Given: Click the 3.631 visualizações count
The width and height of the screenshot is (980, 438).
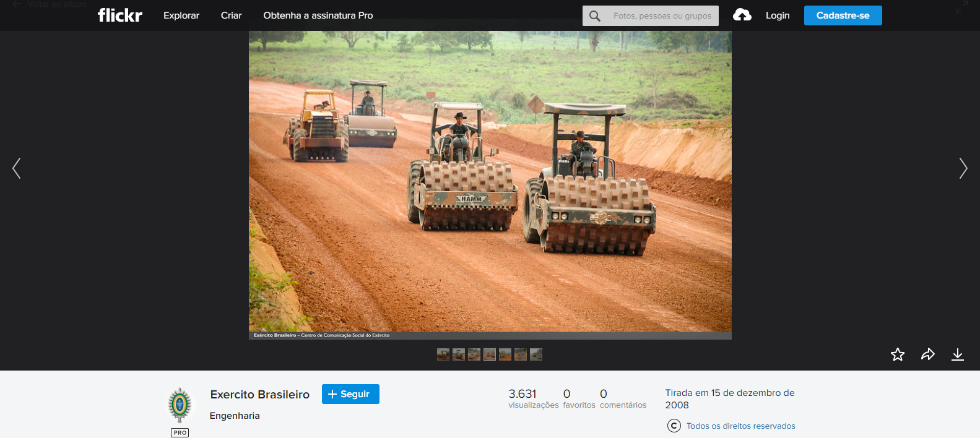Looking at the screenshot, I should coord(533,398).
